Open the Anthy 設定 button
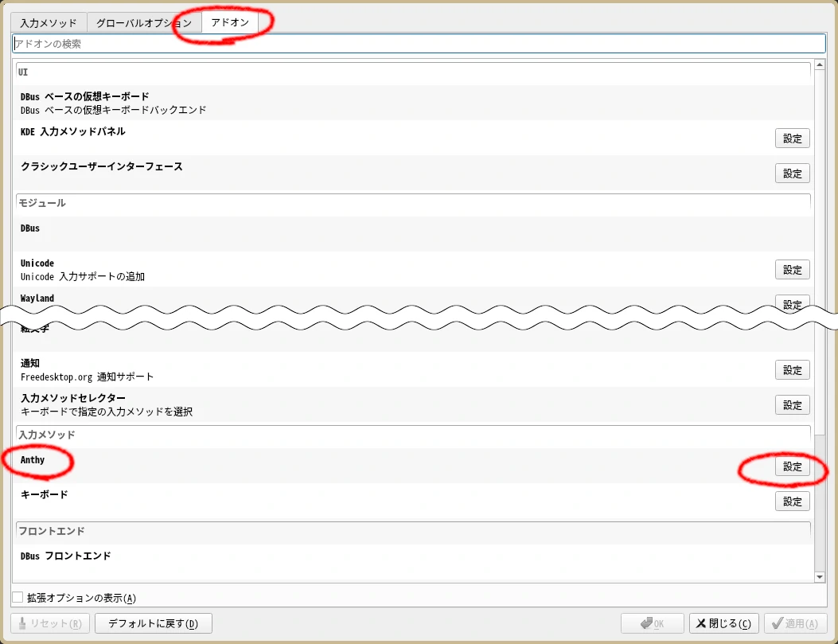The height and width of the screenshot is (644, 838). point(792,466)
